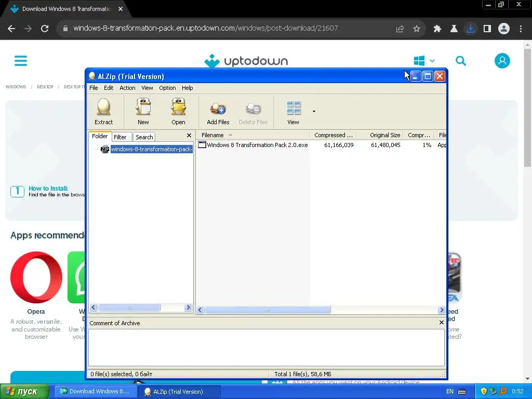Open the ALZip View menu
This screenshot has width=532, height=399.
147,88
